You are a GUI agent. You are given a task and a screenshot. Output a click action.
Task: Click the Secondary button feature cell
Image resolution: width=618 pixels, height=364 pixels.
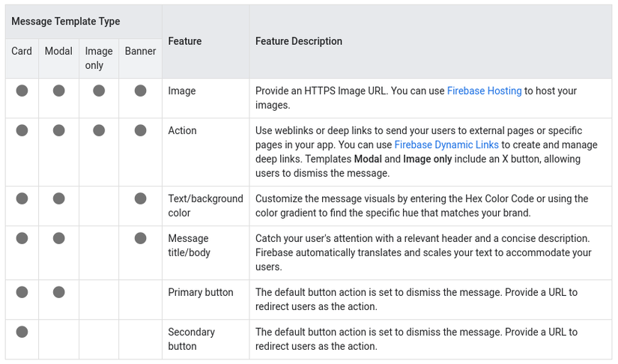tap(191, 339)
